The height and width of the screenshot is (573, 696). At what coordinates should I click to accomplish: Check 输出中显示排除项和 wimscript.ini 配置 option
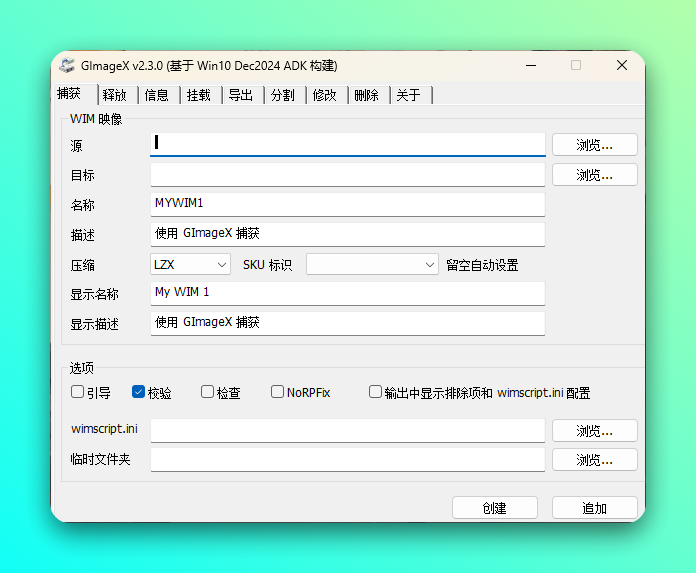click(x=375, y=392)
